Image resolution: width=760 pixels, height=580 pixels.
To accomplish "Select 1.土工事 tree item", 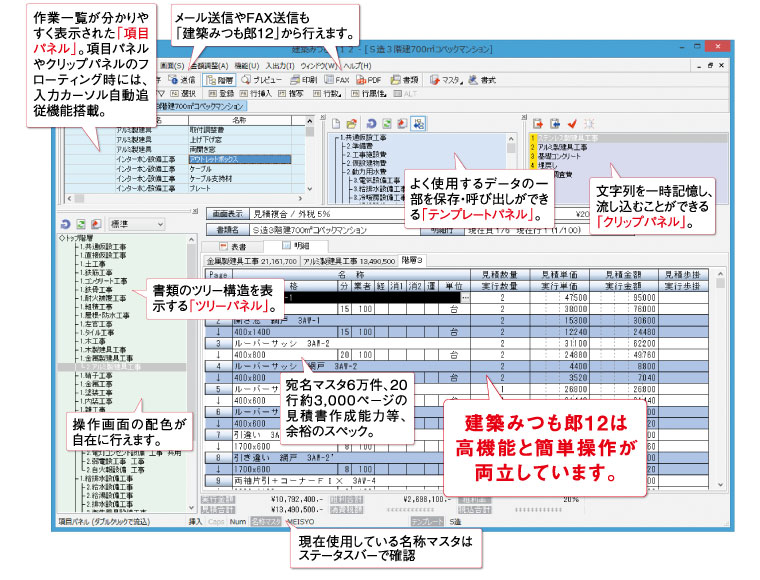I will pyautogui.click(x=92, y=264).
